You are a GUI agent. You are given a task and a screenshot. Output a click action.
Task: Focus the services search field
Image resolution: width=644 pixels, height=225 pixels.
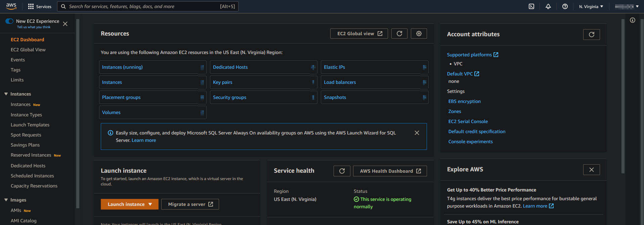point(148,6)
